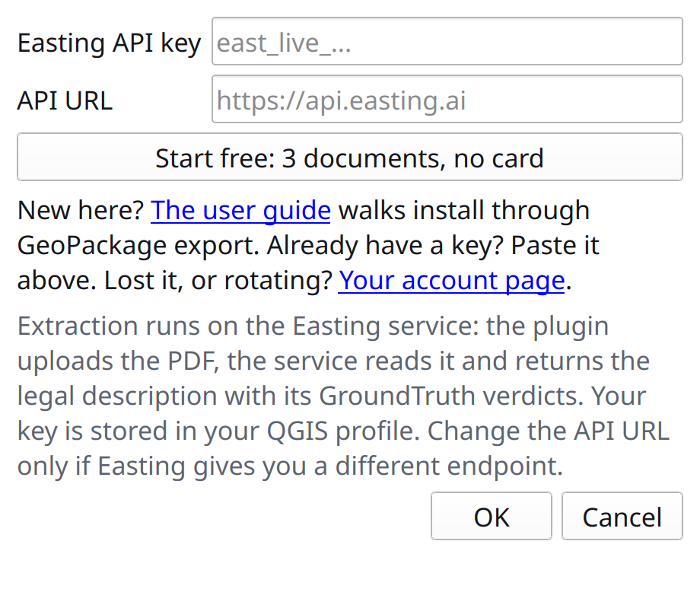Open The user guide link
This screenshot has width=700, height=592.
tap(240, 210)
